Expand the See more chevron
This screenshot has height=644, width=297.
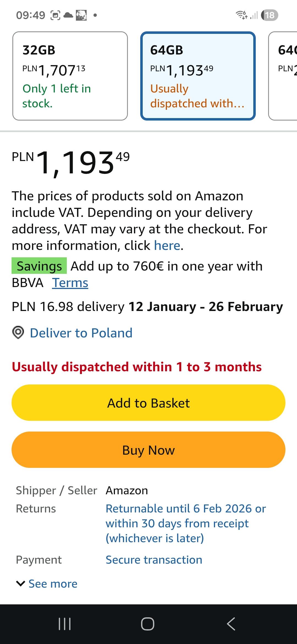[x=21, y=583]
